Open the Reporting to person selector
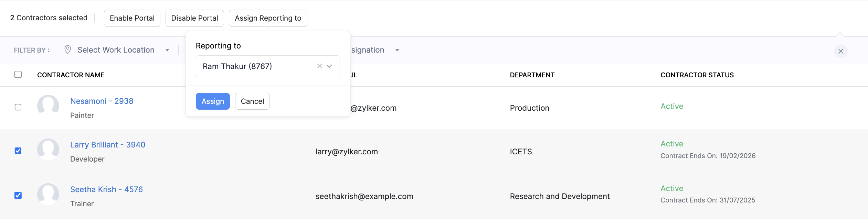The height and width of the screenshot is (220, 868). click(x=258, y=66)
